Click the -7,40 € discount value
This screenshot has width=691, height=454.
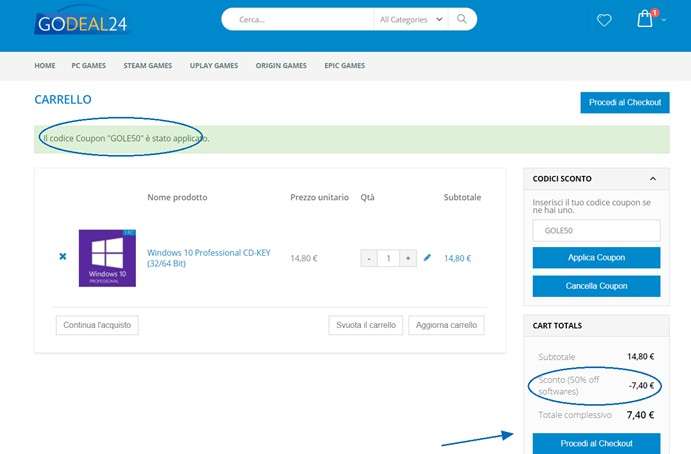pos(641,386)
